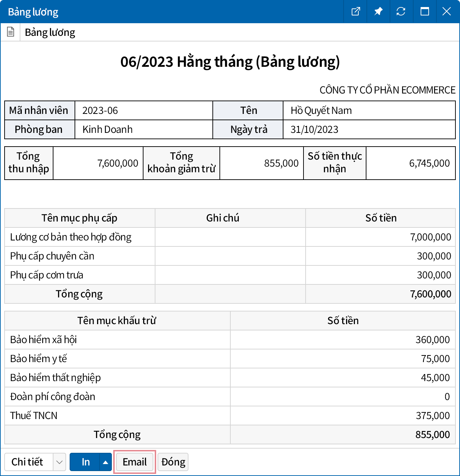The height and width of the screenshot is (476, 460).
Task: Pin the Bảng lương window
Action: coord(378,12)
